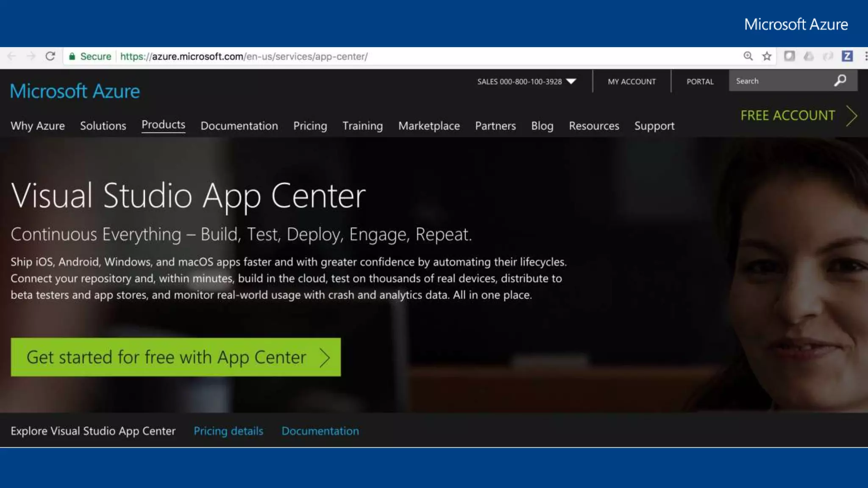The width and height of the screenshot is (868, 488).
Task: Open the Pricing nav item
Action: click(x=310, y=126)
